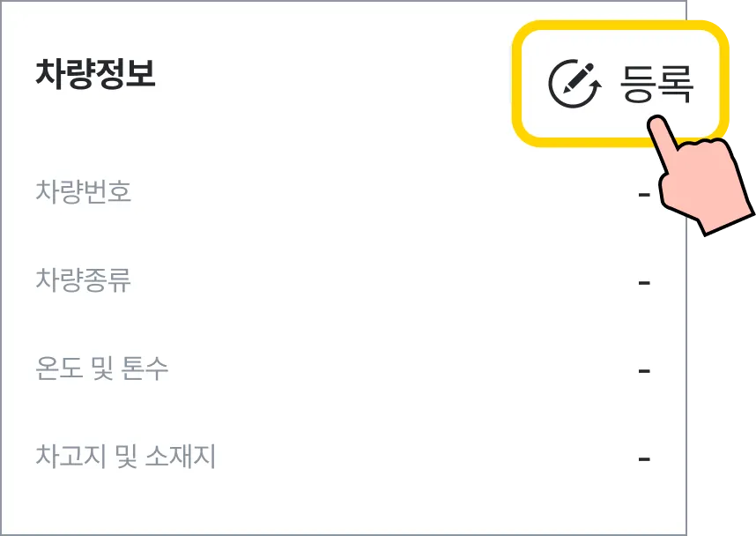Viewport: 756px width, 536px height.
Task: Click the 차량번호 row label
Action: [x=84, y=191]
